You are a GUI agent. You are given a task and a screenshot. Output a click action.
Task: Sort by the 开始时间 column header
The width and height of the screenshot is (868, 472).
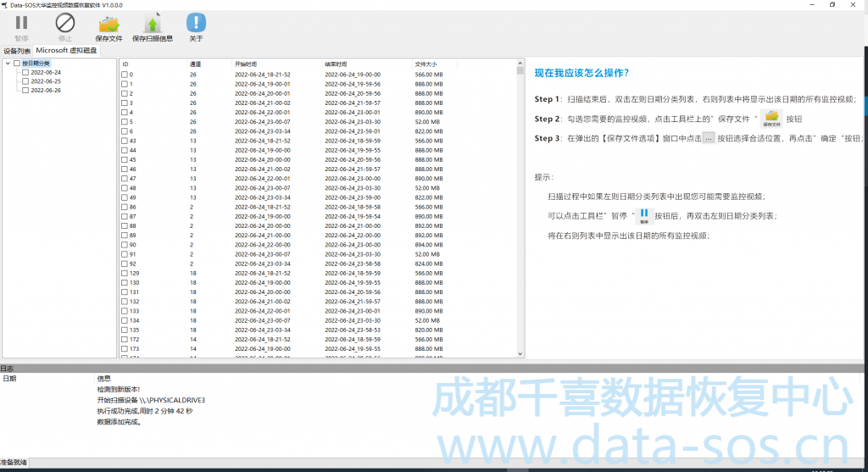[x=277, y=64]
